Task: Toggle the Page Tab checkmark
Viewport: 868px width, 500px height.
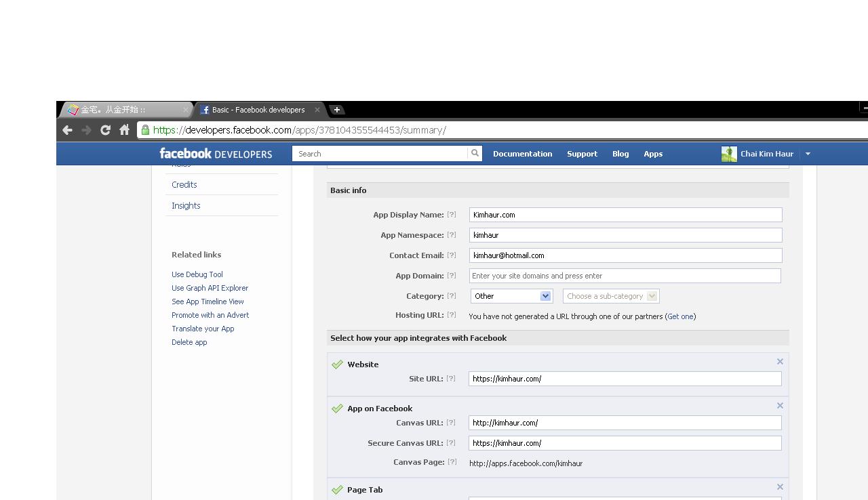Action: (x=337, y=490)
